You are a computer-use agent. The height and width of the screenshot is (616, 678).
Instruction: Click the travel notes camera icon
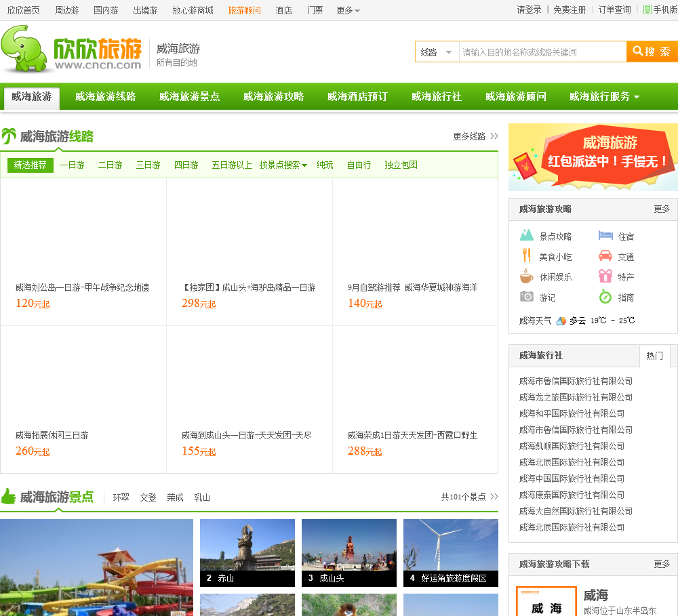tap(526, 297)
